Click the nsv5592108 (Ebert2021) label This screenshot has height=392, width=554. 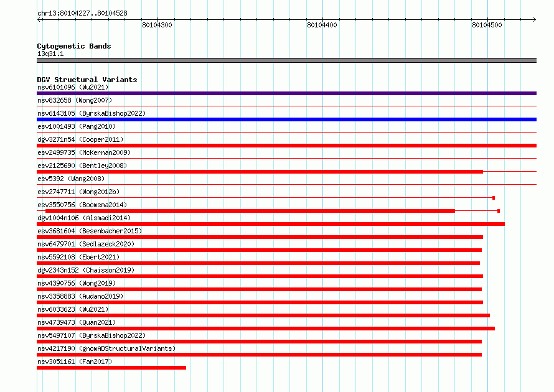(x=78, y=257)
